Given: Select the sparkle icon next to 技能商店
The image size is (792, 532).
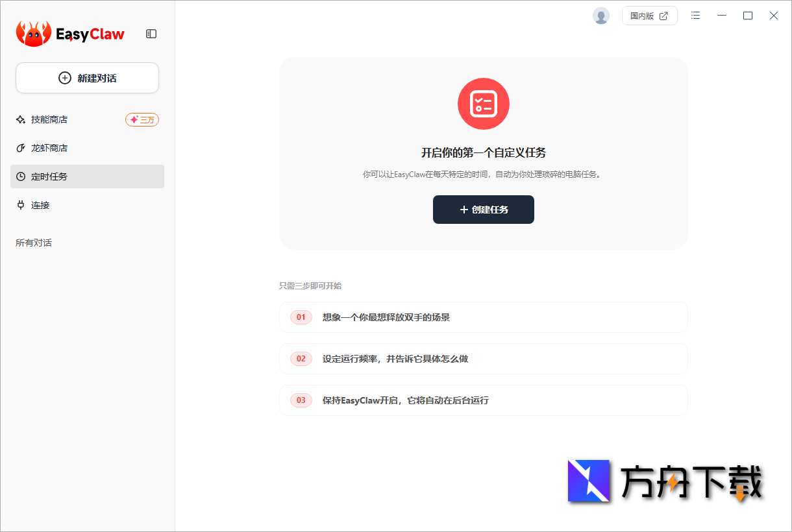Looking at the screenshot, I should point(21,119).
